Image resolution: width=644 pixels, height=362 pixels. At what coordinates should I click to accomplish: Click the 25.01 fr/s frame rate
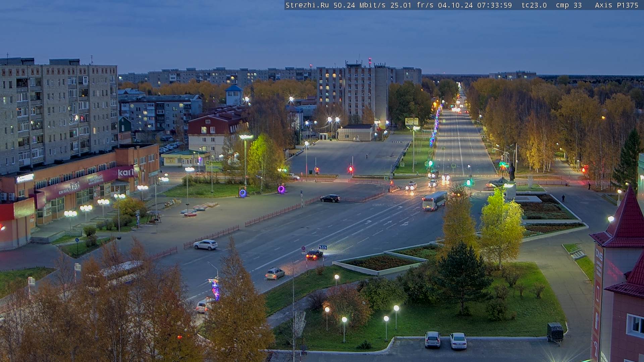point(412,5)
